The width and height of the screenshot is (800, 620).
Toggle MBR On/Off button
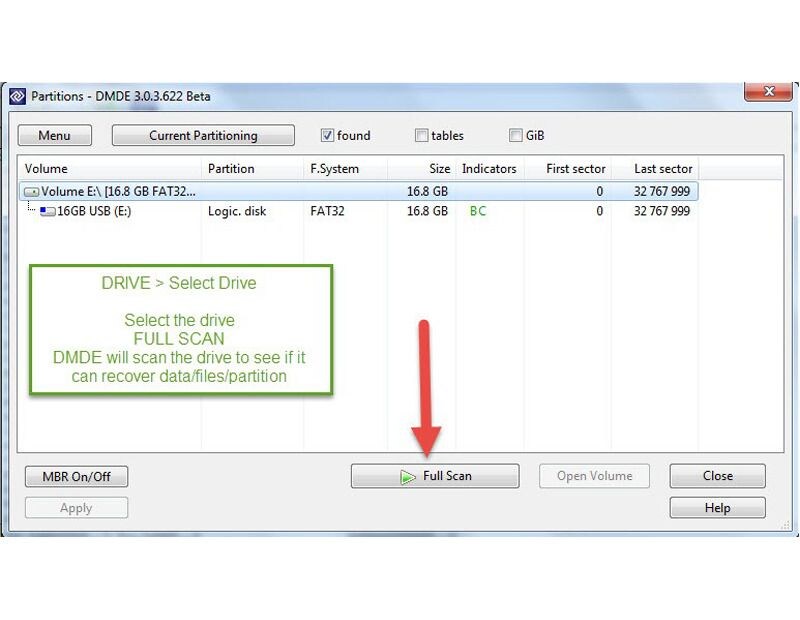click(77, 476)
